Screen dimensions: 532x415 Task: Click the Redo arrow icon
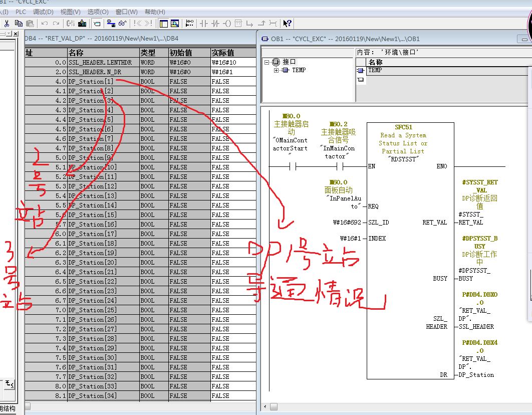point(56,24)
